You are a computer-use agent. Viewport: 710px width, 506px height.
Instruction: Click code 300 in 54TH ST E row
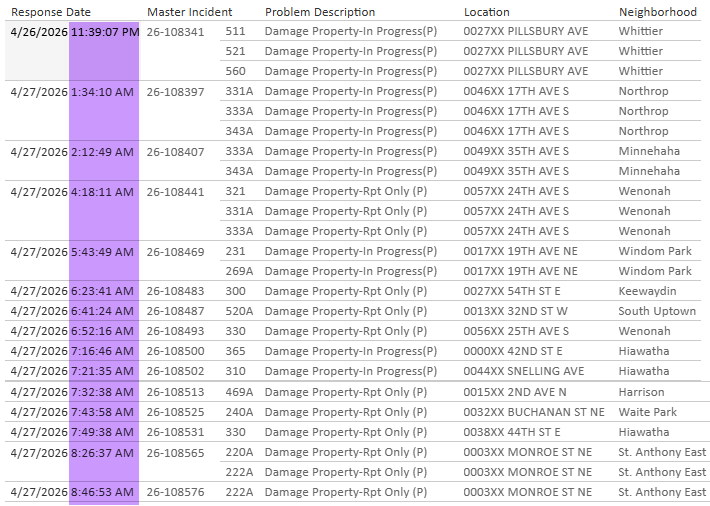point(235,291)
